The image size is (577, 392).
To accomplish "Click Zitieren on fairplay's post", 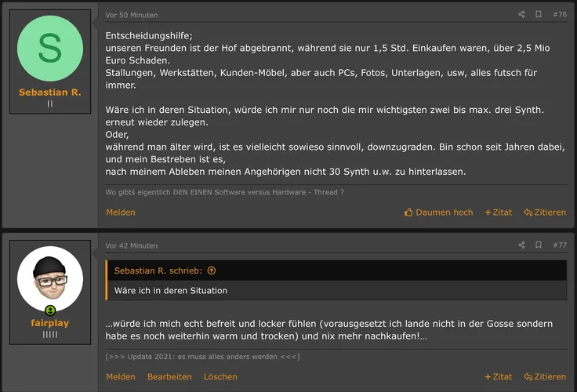I will click(x=545, y=377).
